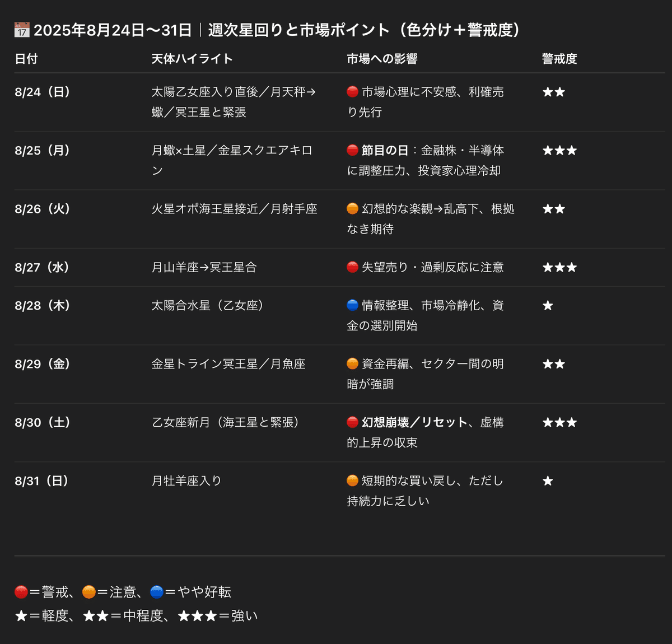Click the orange circle in the legend ＝注意

(88, 592)
